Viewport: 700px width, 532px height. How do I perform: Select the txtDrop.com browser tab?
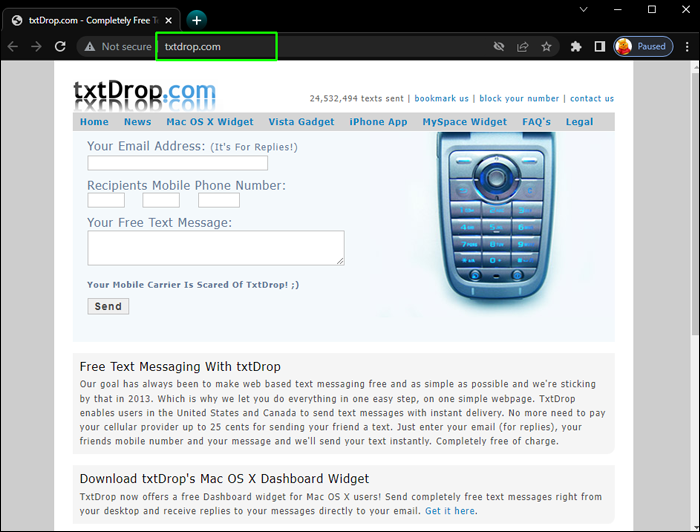pos(92,21)
